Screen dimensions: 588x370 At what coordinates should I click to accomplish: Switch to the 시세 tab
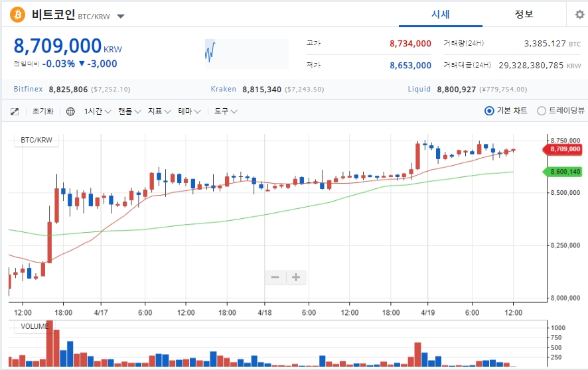[441, 15]
